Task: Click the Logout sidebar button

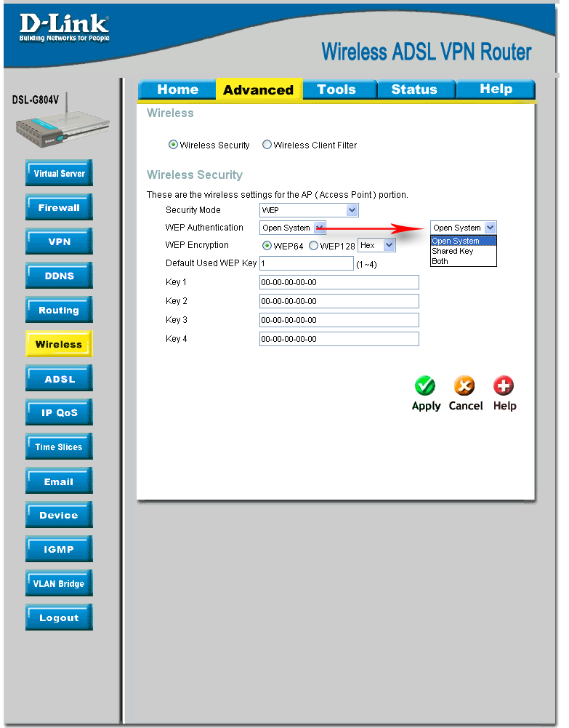Action: (59, 617)
